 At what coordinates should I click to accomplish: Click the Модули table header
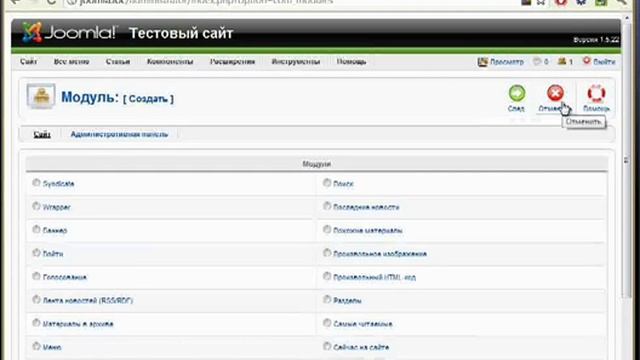317,164
